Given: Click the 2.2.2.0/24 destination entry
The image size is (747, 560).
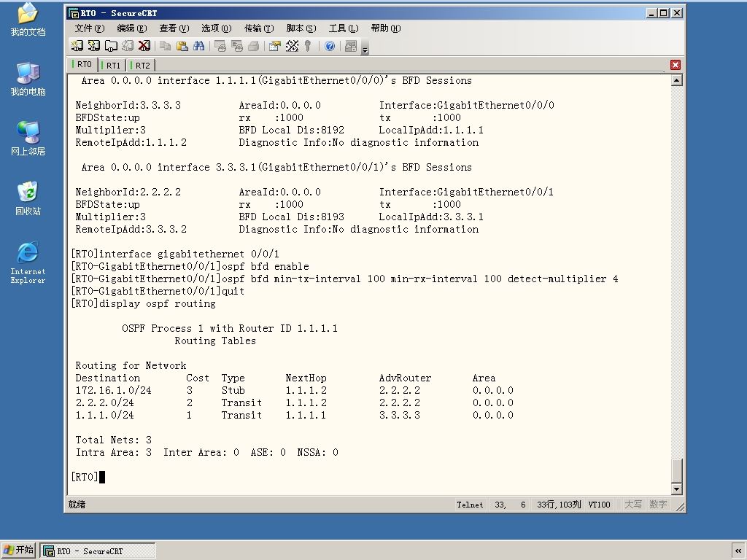Looking at the screenshot, I should pos(104,402).
